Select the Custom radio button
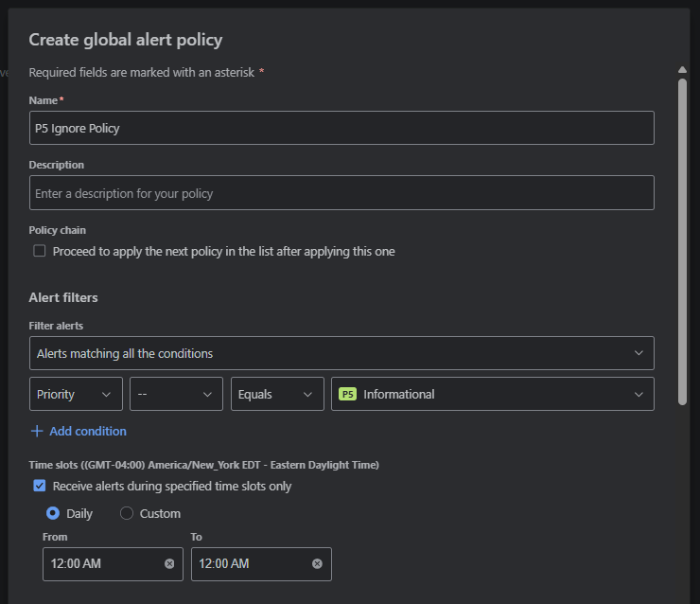This screenshot has width=700, height=604. (127, 513)
